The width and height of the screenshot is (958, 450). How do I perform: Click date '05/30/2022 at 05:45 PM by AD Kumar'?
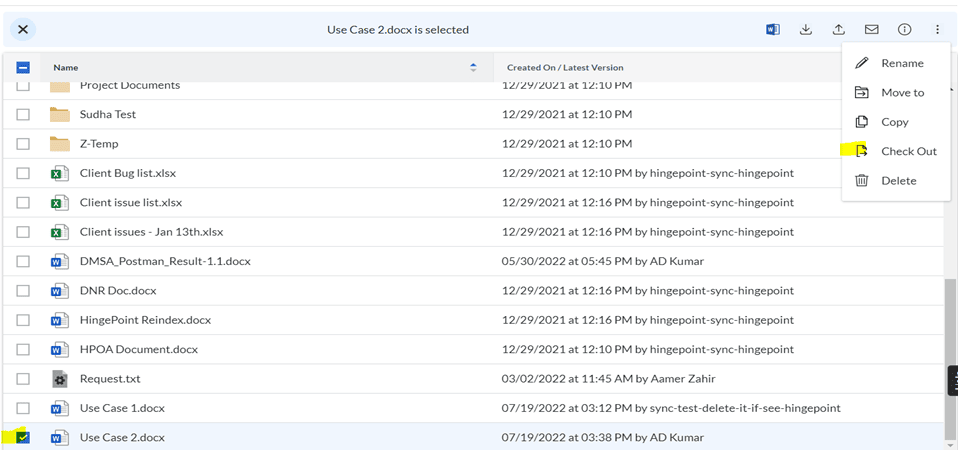point(603,261)
